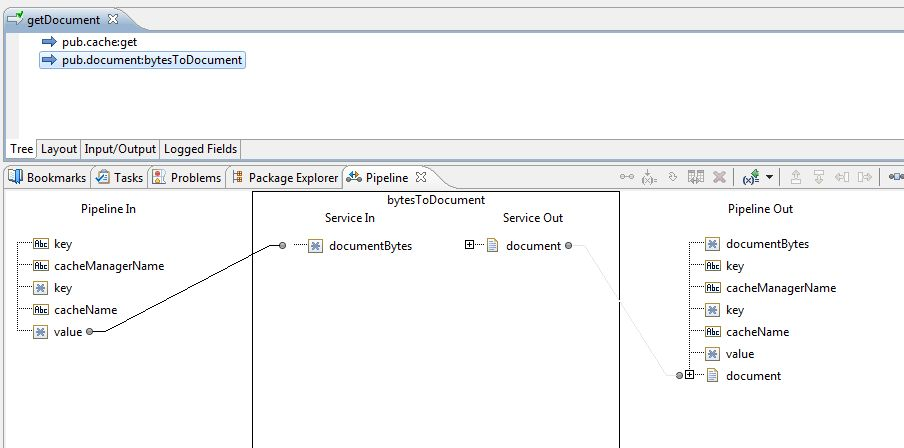Select the string key variable in Pipeline In

pyautogui.click(x=63, y=244)
